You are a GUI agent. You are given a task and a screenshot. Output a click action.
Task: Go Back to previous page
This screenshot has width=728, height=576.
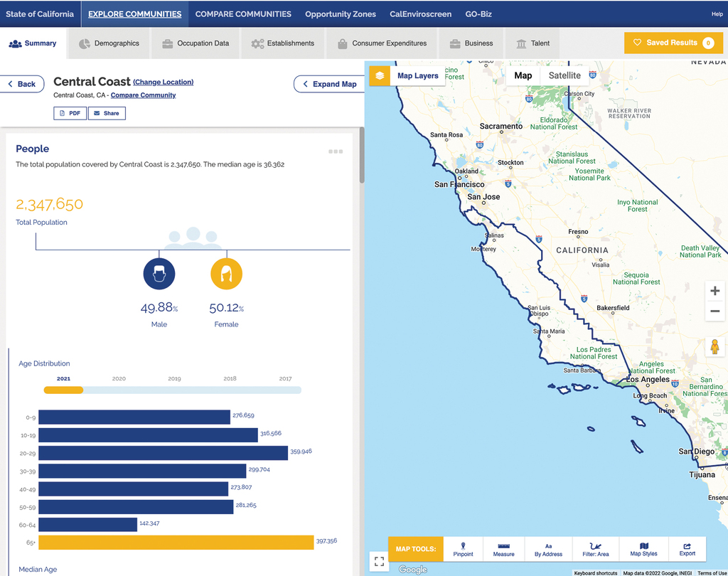[22, 84]
